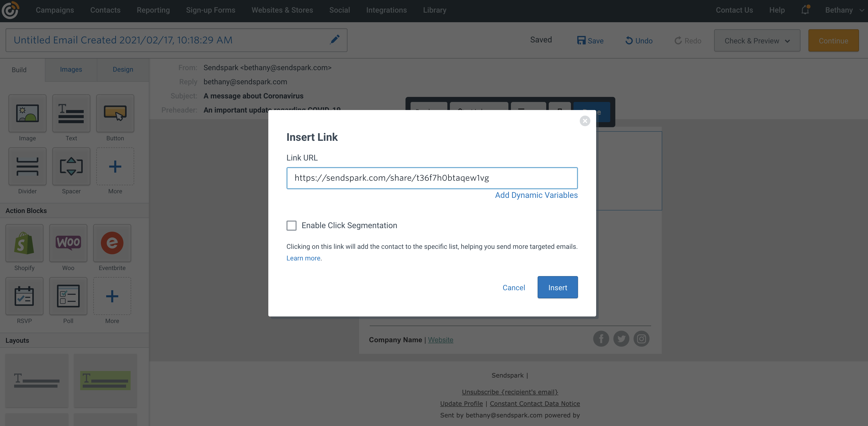868x426 pixels.
Task: Save the email
Action: tap(590, 40)
